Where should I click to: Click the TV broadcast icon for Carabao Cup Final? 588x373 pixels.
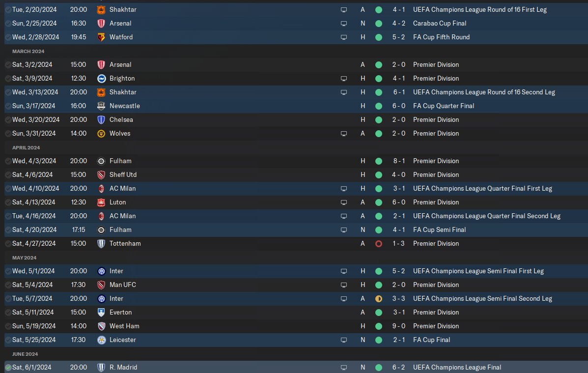(343, 24)
